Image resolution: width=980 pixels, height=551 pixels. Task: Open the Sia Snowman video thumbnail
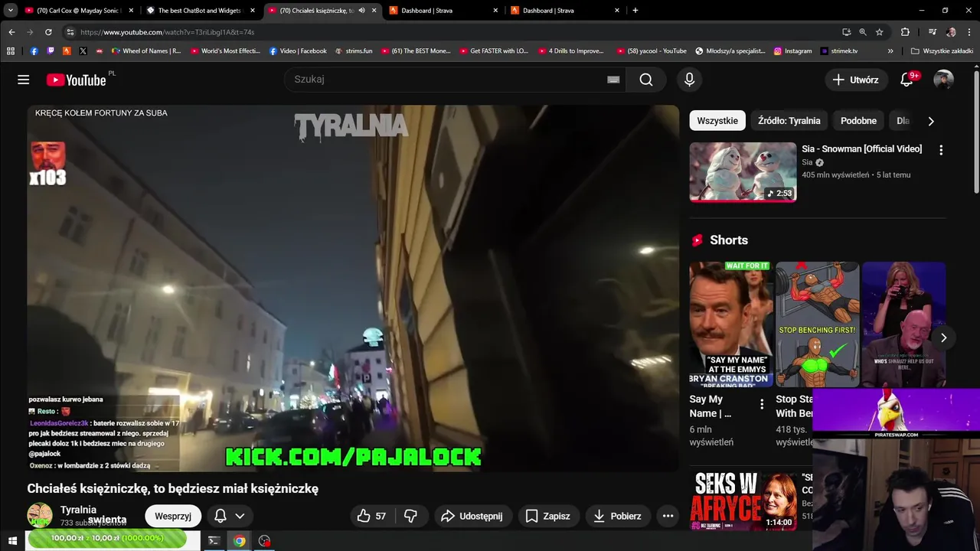(743, 172)
